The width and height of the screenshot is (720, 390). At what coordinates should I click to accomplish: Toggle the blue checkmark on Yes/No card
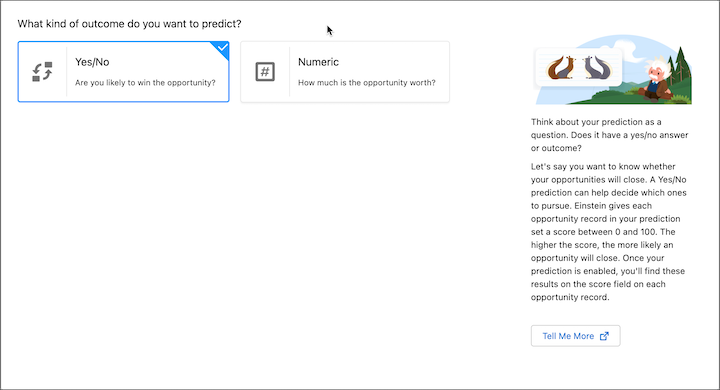click(222, 48)
